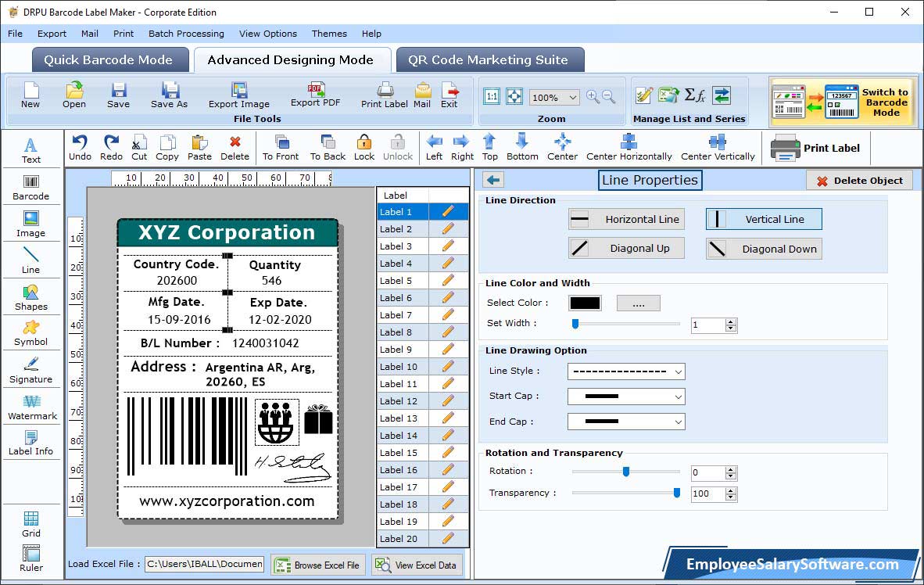Create a New label file
This screenshot has height=585, width=924.
30,95
